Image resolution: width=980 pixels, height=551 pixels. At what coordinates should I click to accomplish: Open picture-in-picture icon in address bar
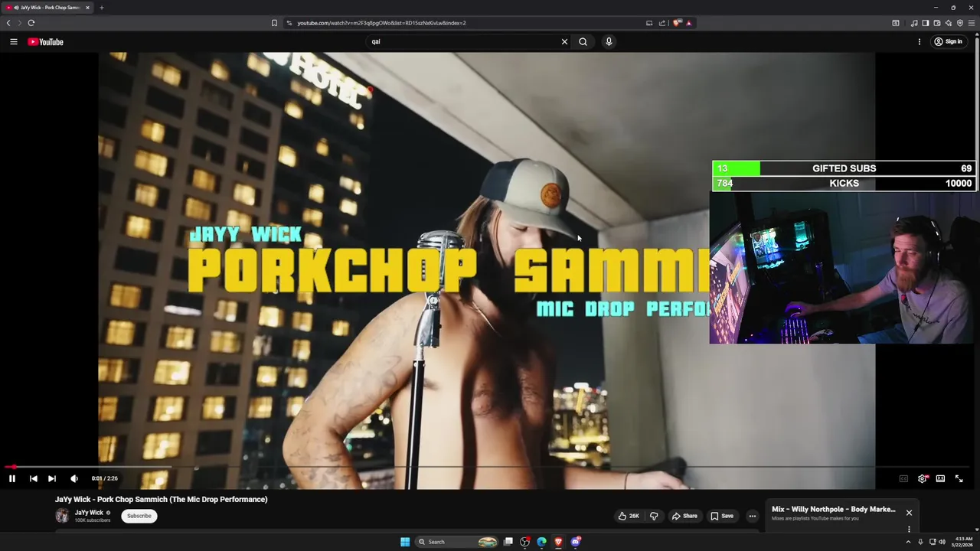coord(649,23)
